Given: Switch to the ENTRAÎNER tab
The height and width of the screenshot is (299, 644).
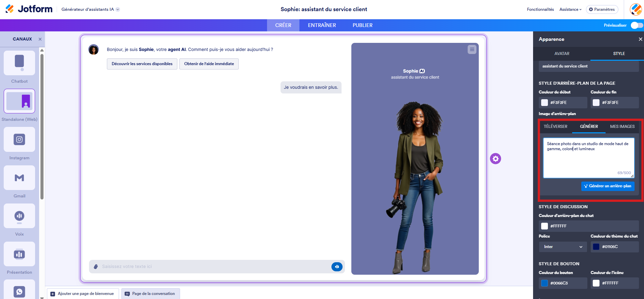Looking at the screenshot, I should click(322, 25).
